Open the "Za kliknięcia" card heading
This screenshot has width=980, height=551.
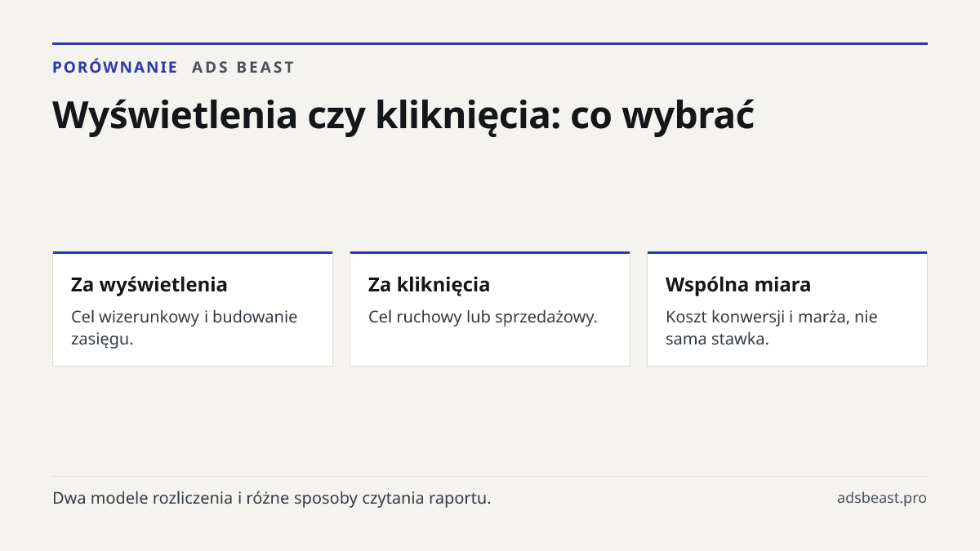[x=430, y=285]
